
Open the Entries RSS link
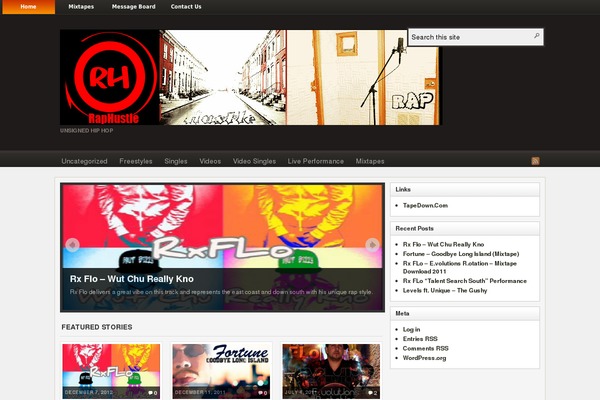pos(420,339)
